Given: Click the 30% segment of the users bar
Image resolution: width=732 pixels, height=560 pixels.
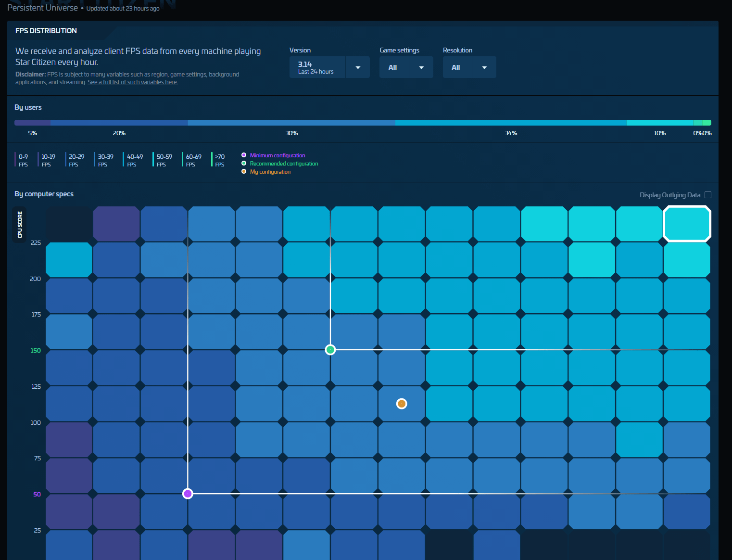Looking at the screenshot, I should click(x=291, y=123).
